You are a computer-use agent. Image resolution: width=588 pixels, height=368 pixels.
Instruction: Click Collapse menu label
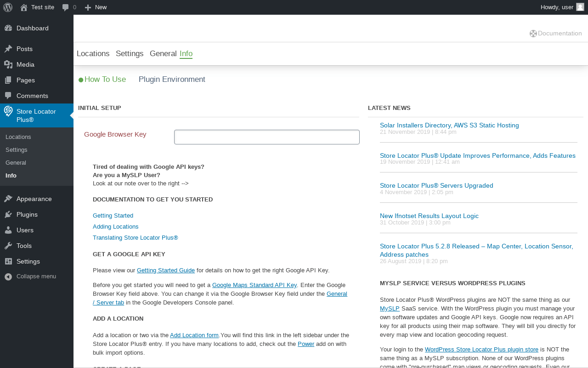(36, 276)
